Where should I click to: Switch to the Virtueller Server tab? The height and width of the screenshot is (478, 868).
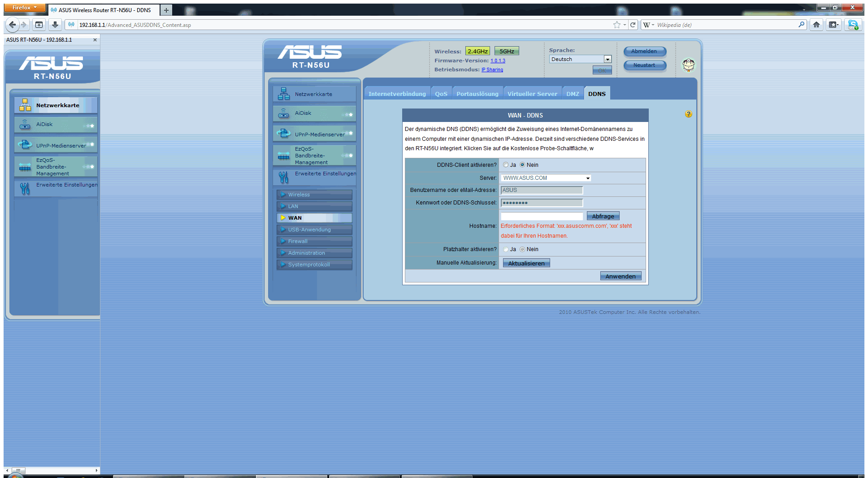[532, 94]
